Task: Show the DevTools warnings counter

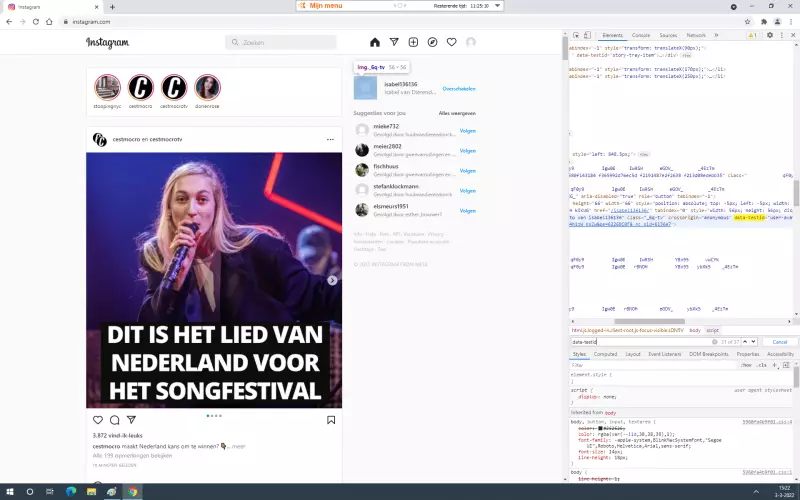Action: coord(753,35)
